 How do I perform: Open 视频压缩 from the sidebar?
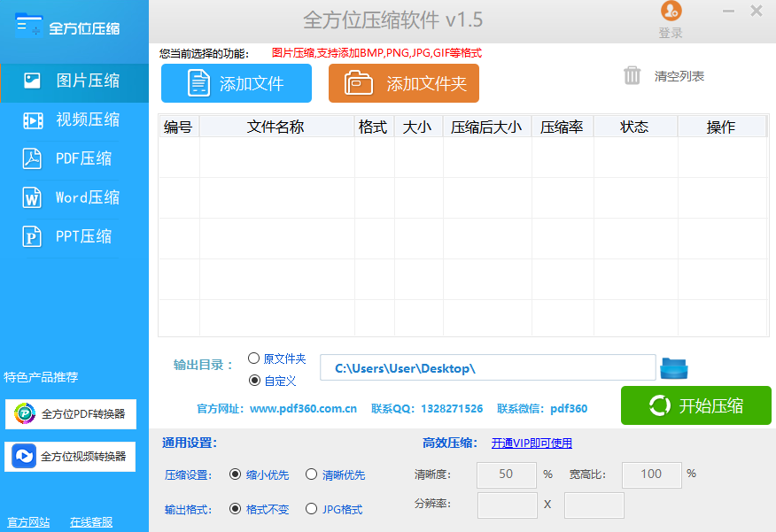tap(74, 119)
